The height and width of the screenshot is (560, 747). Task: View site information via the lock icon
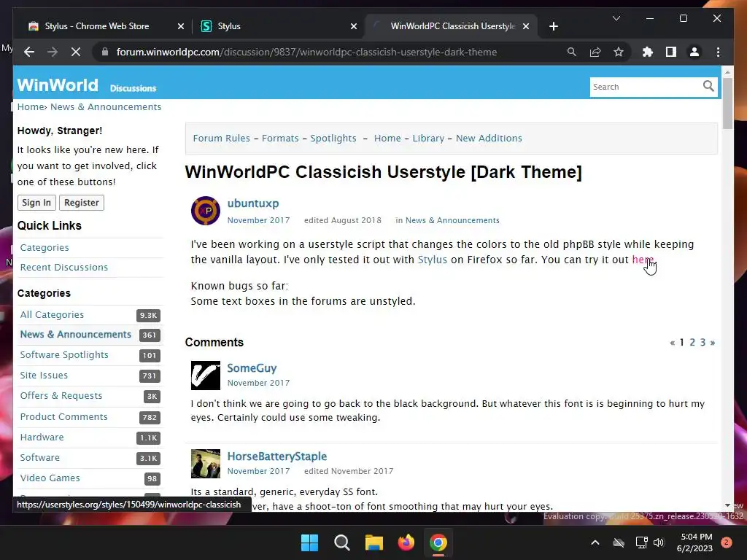(105, 52)
